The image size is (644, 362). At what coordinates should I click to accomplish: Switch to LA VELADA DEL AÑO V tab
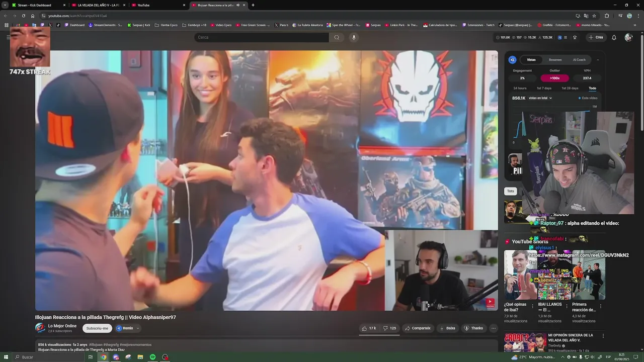click(x=98, y=5)
